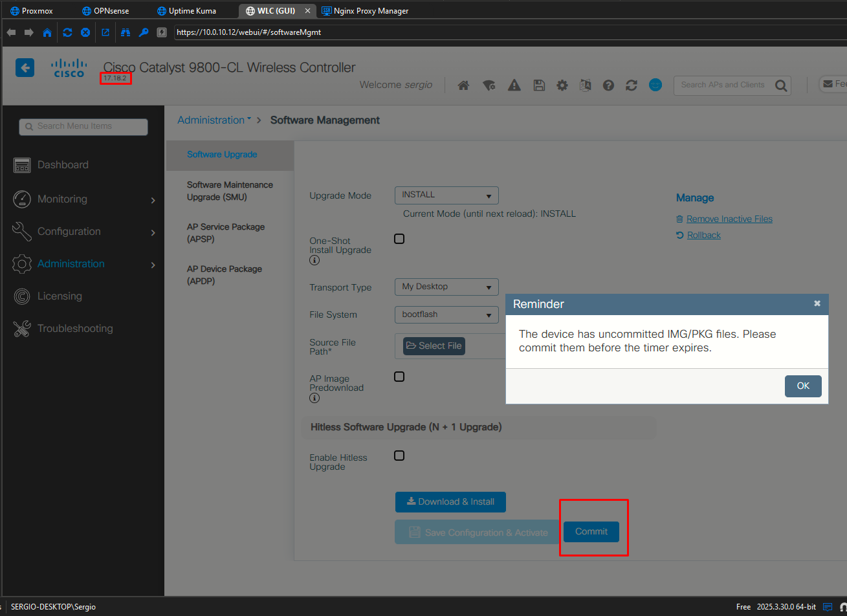Open the Upgrade Mode dropdown showing INSTALL
Viewport: 847px width, 616px height.
[x=446, y=195]
